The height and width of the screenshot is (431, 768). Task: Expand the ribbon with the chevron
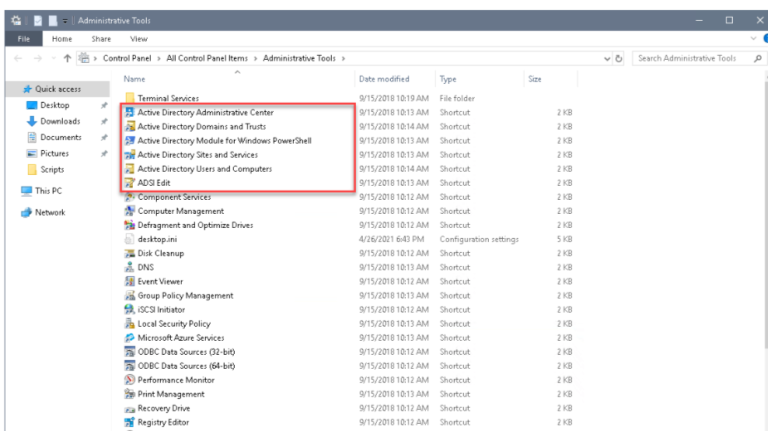[x=753, y=39]
